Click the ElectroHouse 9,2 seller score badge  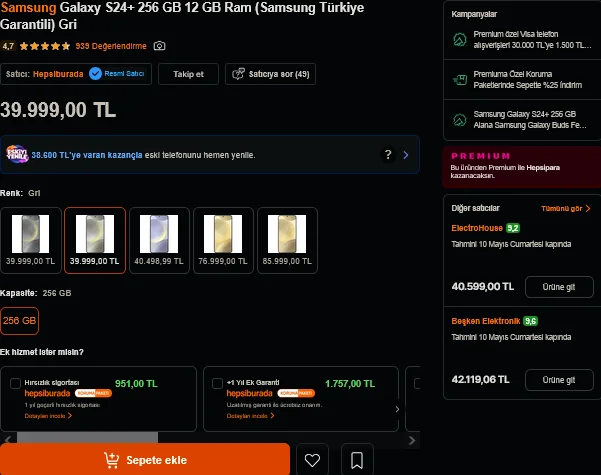click(x=512, y=228)
